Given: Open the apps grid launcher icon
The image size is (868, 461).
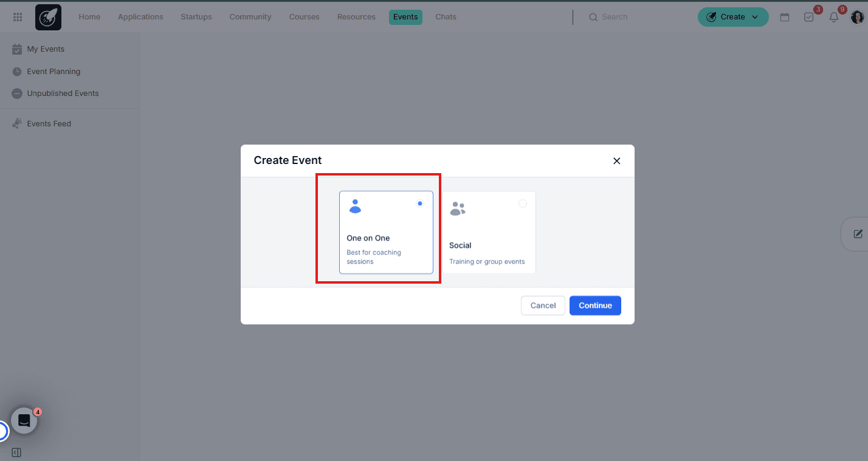Looking at the screenshot, I should [18, 17].
